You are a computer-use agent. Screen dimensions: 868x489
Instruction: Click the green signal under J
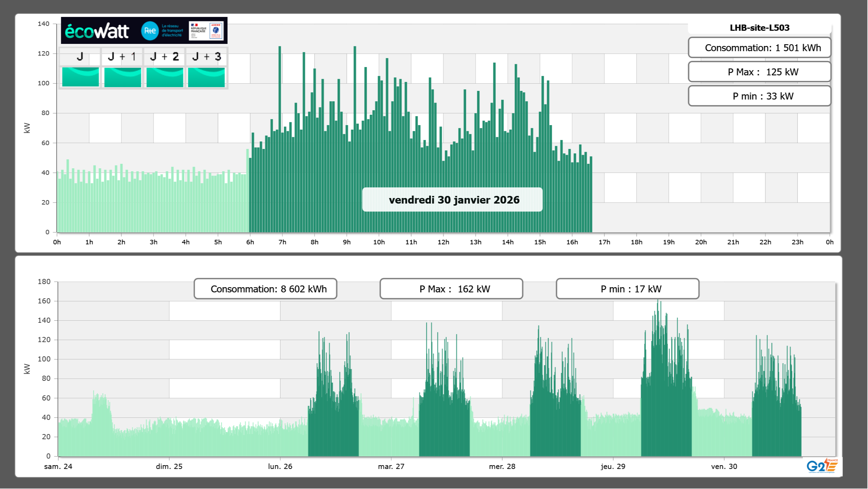(81, 77)
